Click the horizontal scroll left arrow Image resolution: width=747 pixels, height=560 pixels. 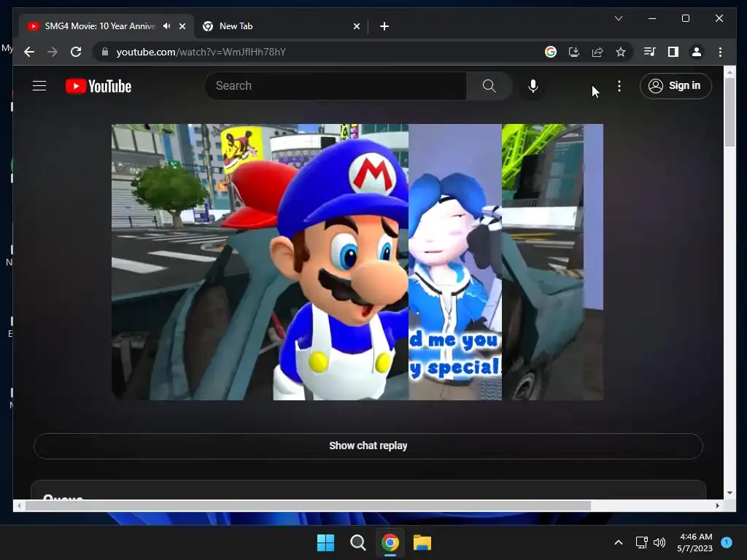point(18,506)
